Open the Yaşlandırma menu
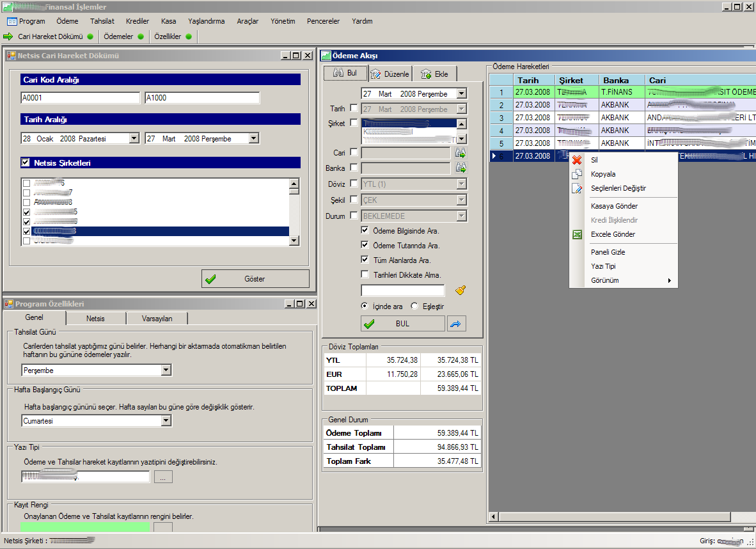The width and height of the screenshot is (756, 549). pyautogui.click(x=205, y=21)
